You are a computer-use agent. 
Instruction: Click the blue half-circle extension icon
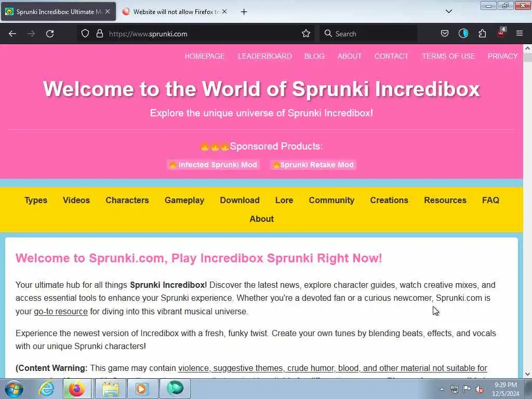coord(463,34)
